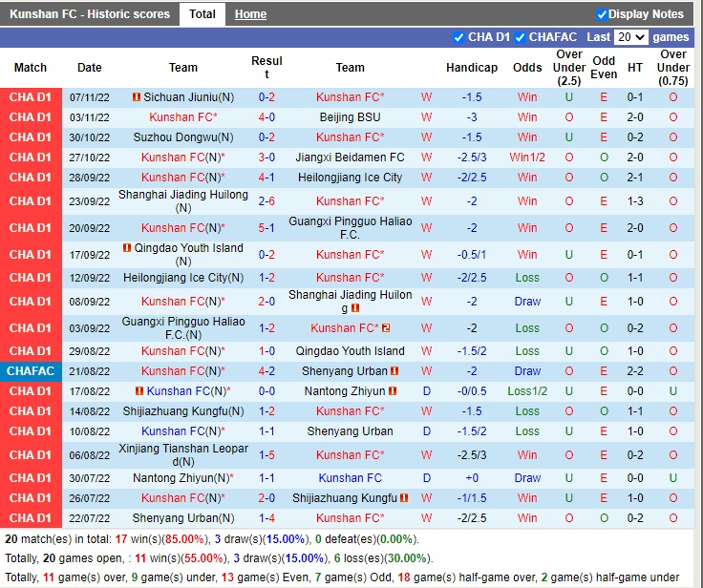
Task: Uncheck the CHA D1 league filter
Action: click(459, 37)
